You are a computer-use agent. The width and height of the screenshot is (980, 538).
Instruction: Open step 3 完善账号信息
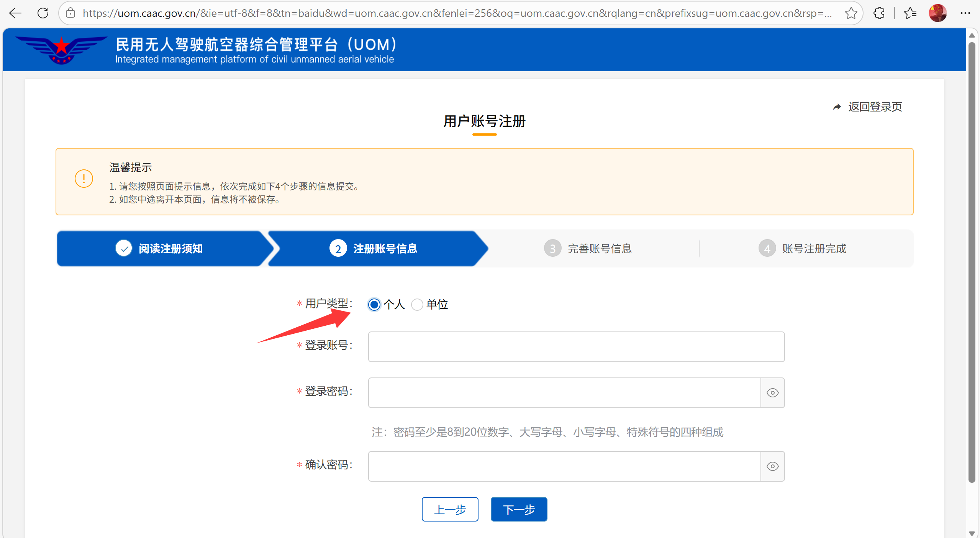[x=588, y=249]
